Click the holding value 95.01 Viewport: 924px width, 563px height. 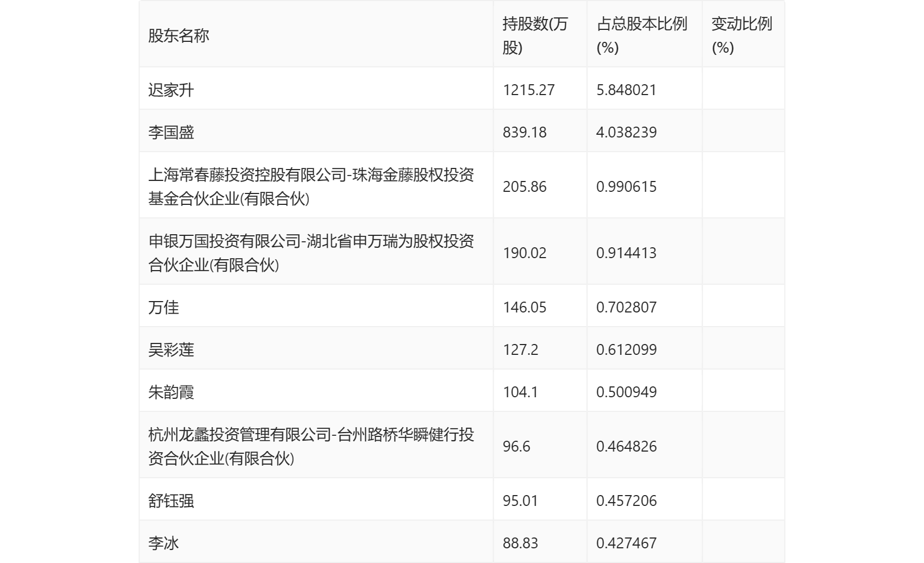coord(521,501)
